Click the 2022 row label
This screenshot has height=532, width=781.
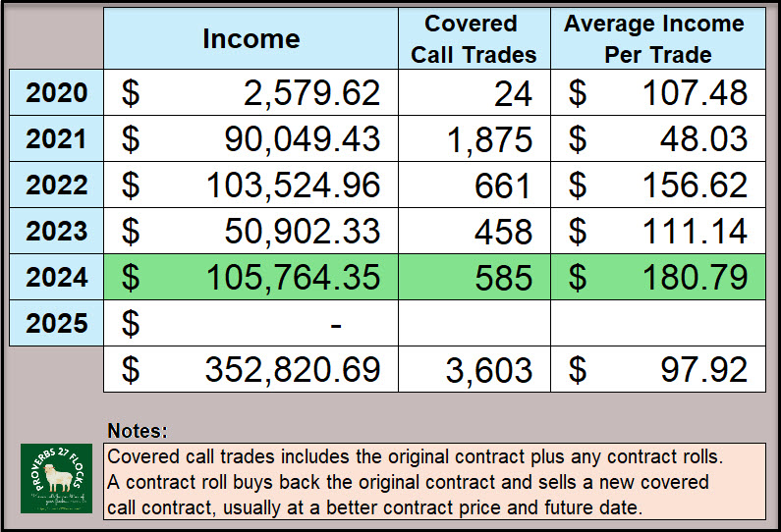[x=56, y=185]
